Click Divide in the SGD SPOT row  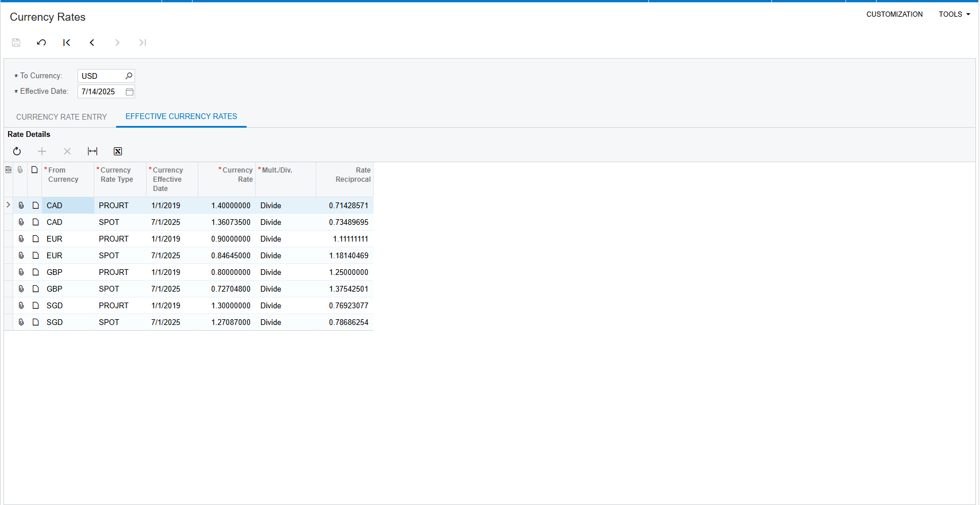[271, 322]
